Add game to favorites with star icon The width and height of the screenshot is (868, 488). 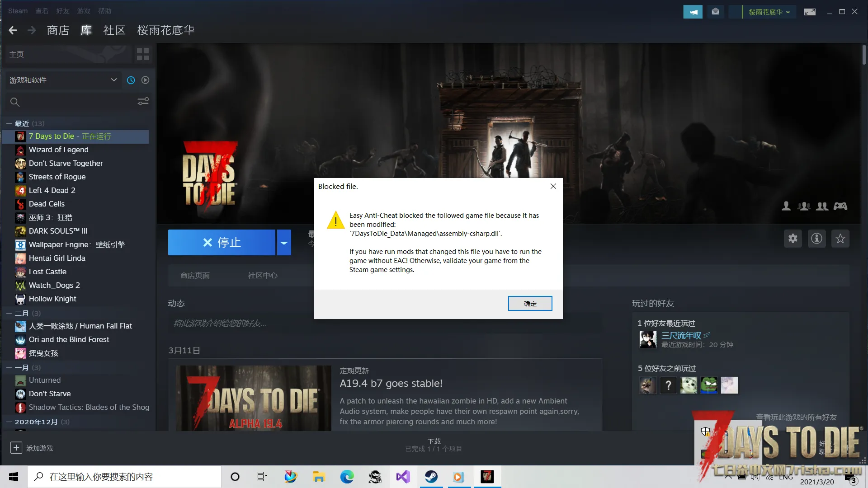click(x=840, y=239)
